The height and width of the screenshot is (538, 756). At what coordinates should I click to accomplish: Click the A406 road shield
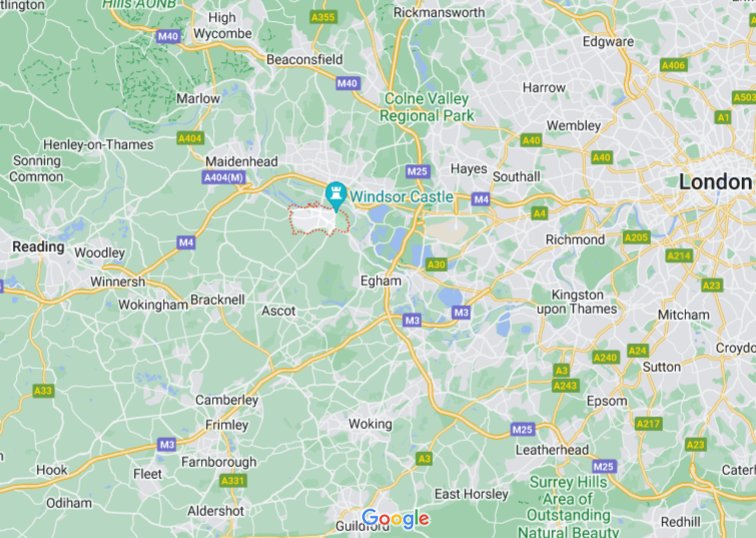674,65
